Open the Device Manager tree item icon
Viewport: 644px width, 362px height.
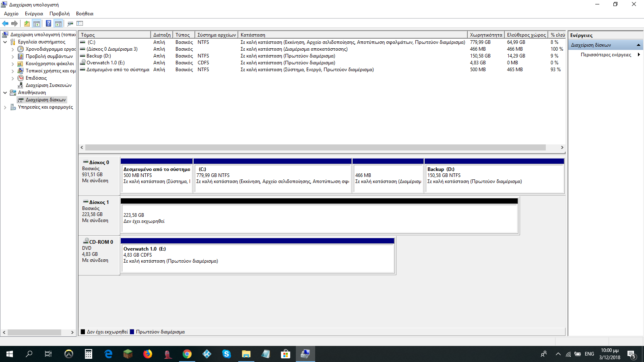coord(21,85)
